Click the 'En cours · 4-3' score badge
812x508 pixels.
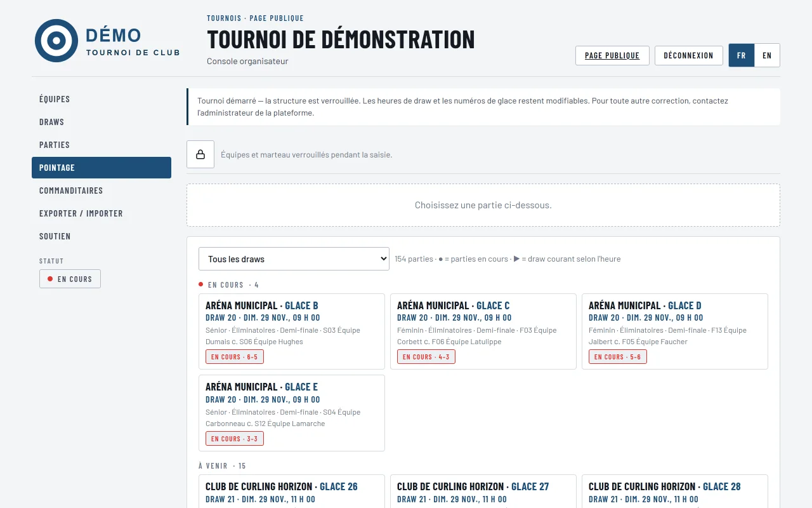pyautogui.click(x=426, y=357)
